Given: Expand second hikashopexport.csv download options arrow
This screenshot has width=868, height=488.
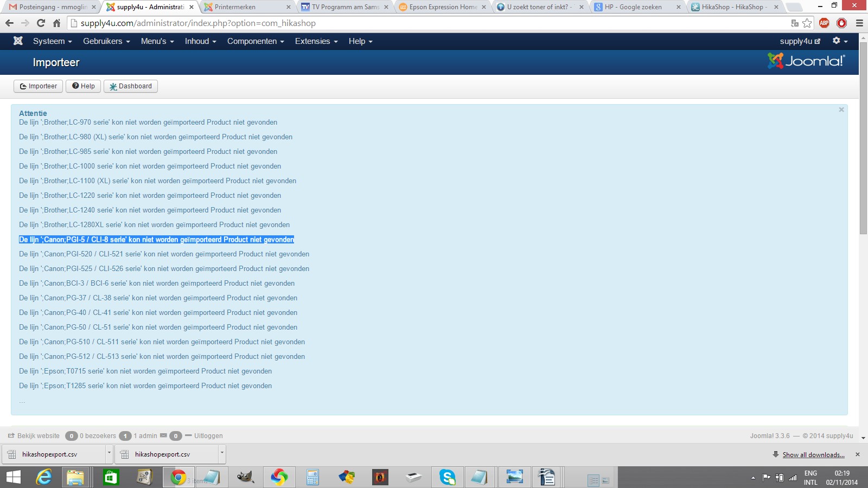Looking at the screenshot, I should pos(222,454).
